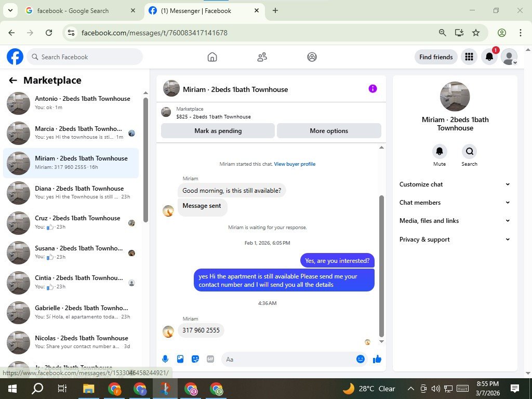Choose a sticker icon
This screenshot has width=532, height=399.
195,359
